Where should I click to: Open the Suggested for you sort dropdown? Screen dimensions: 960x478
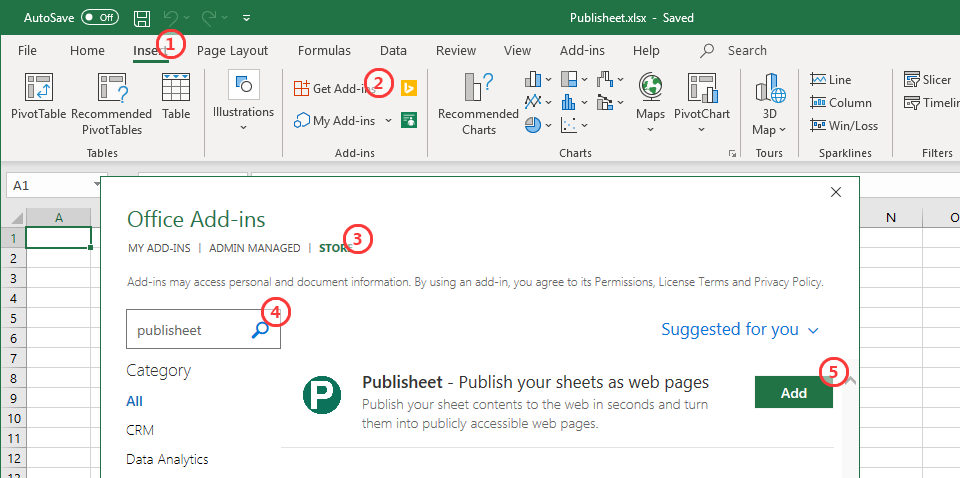point(740,329)
